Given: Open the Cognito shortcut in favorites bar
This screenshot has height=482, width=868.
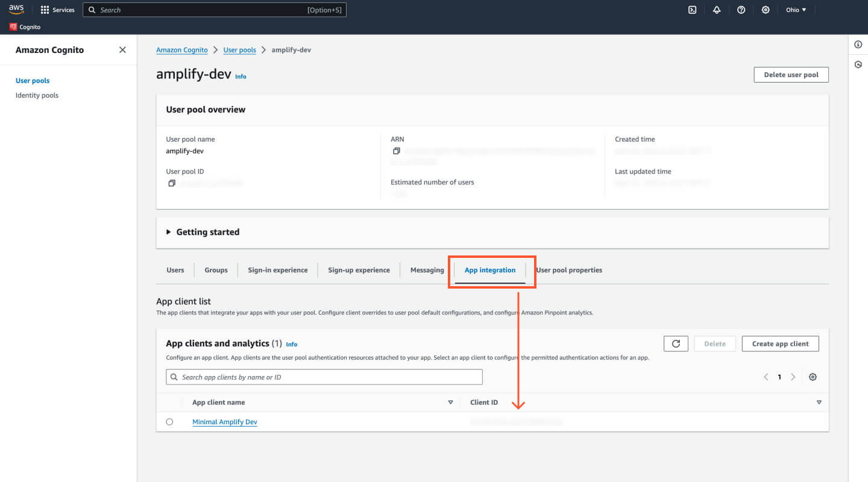Looking at the screenshot, I should pyautogui.click(x=25, y=27).
